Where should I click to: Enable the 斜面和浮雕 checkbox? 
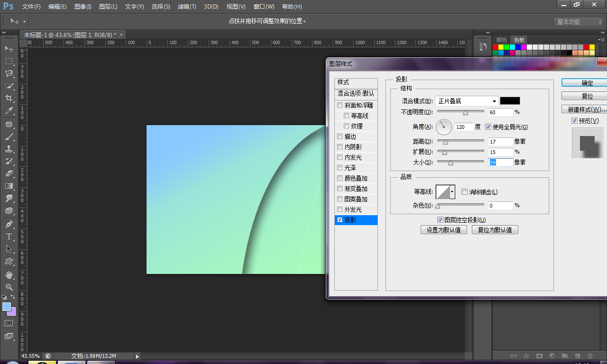[x=340, y=105]
